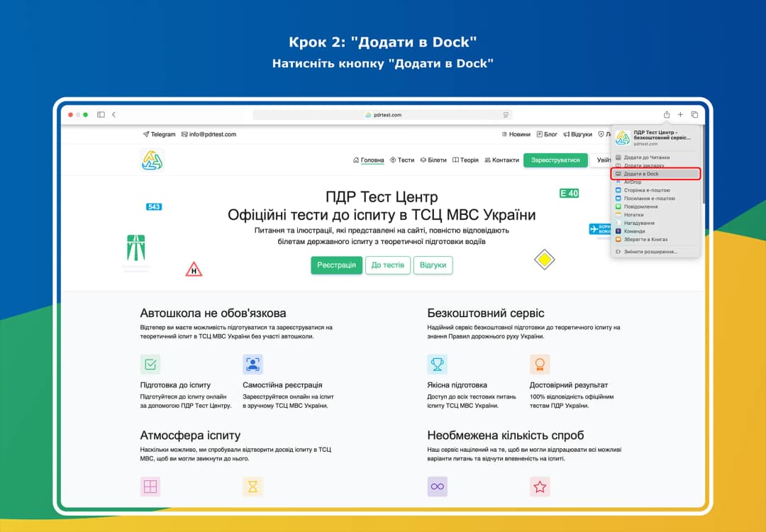Go back with the chevron arrow
Image resolution: width=766 pixels, height=532 pixels.
tap(113, 115)
